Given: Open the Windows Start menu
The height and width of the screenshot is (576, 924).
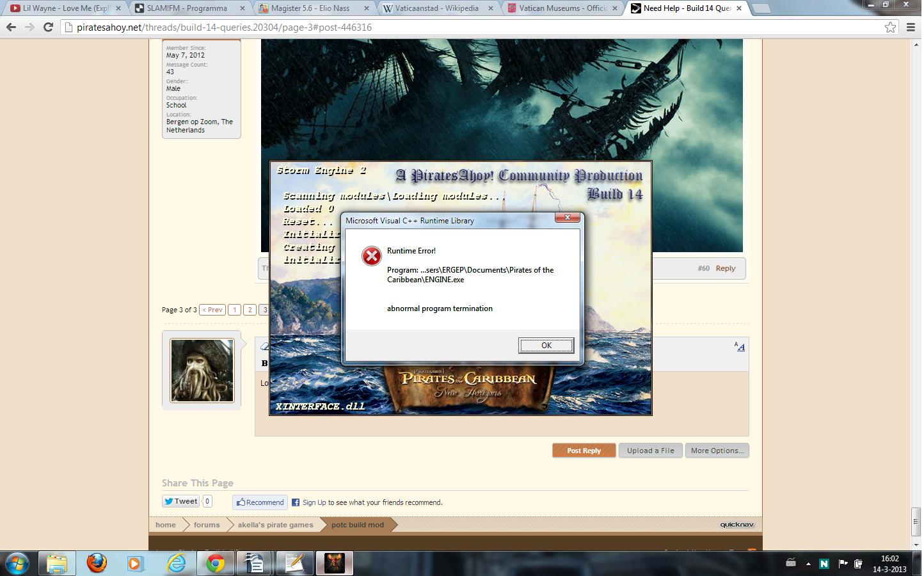Looking at the screenshot, I should pos(17,563).
